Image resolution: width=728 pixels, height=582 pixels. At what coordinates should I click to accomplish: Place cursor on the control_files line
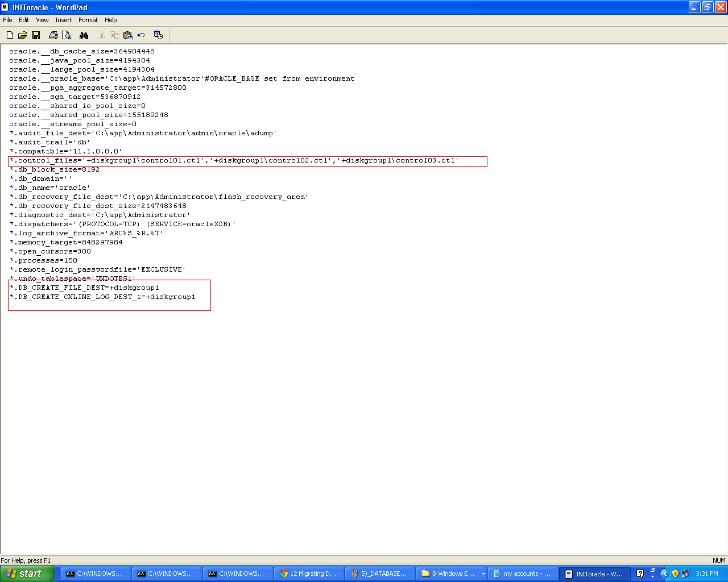pyautogui.click(x=227, y=160)
